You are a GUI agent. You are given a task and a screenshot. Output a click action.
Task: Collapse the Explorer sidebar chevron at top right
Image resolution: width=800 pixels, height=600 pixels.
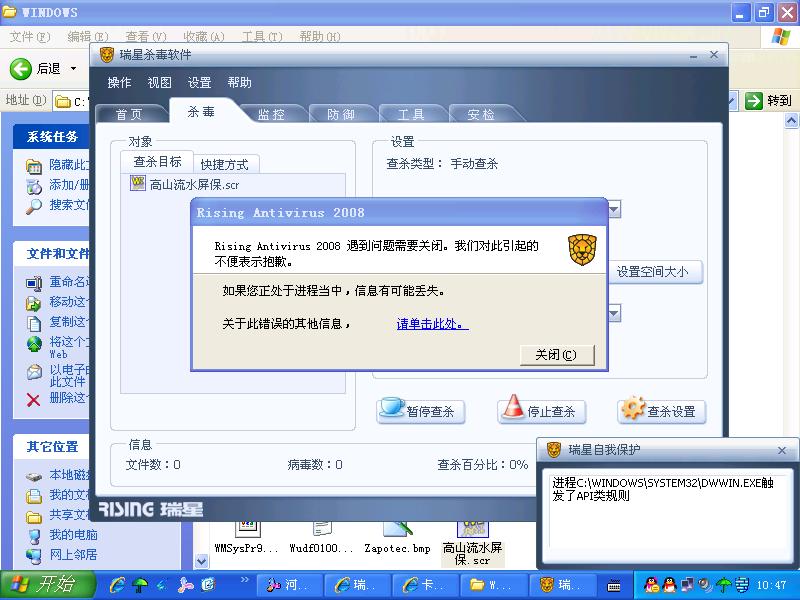click(791, 120)
